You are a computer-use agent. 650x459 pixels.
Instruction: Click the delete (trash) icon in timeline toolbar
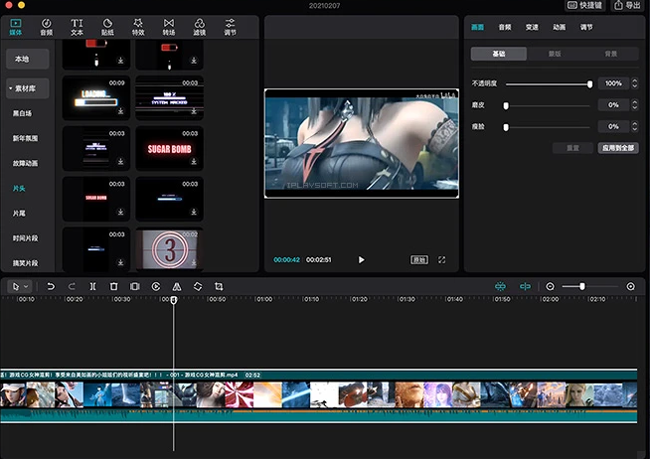click(114, 287)
